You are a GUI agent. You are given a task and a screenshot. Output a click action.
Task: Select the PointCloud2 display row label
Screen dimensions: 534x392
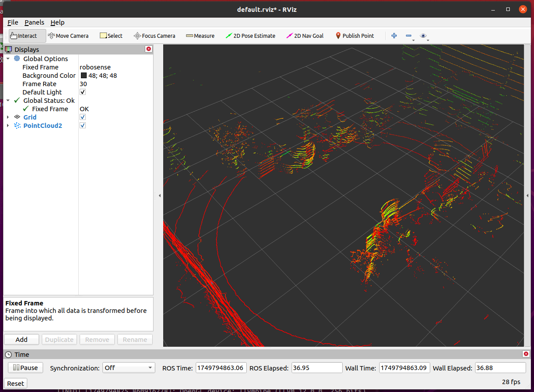(x=43, y=126)
